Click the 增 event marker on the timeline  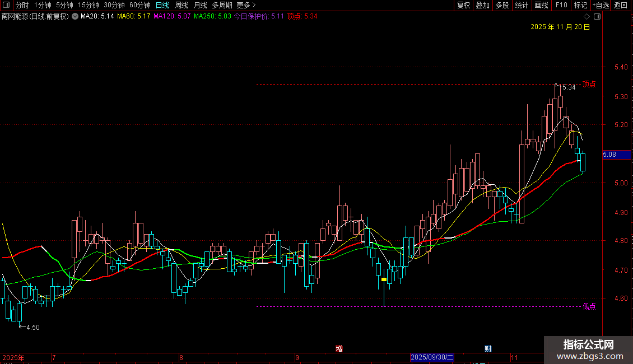[339, 349]
